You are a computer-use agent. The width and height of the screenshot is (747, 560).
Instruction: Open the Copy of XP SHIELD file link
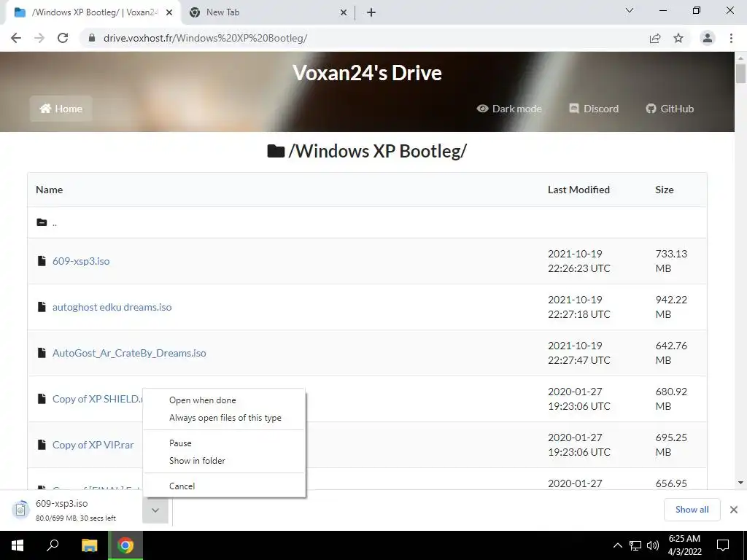pyautogui.click(x=97, y=399)
